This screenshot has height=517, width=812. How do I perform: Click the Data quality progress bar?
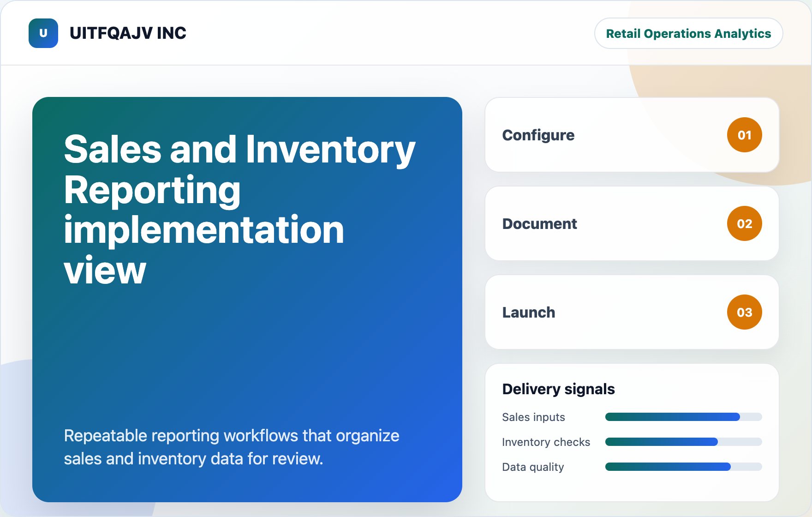[x=683, y=467]
